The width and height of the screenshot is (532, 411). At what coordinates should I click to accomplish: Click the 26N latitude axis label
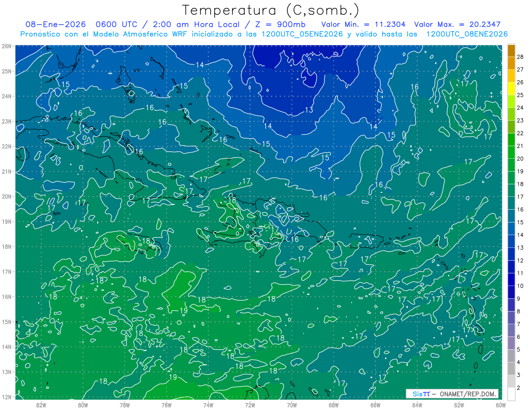pyautogui.click(x=7, y=46)
